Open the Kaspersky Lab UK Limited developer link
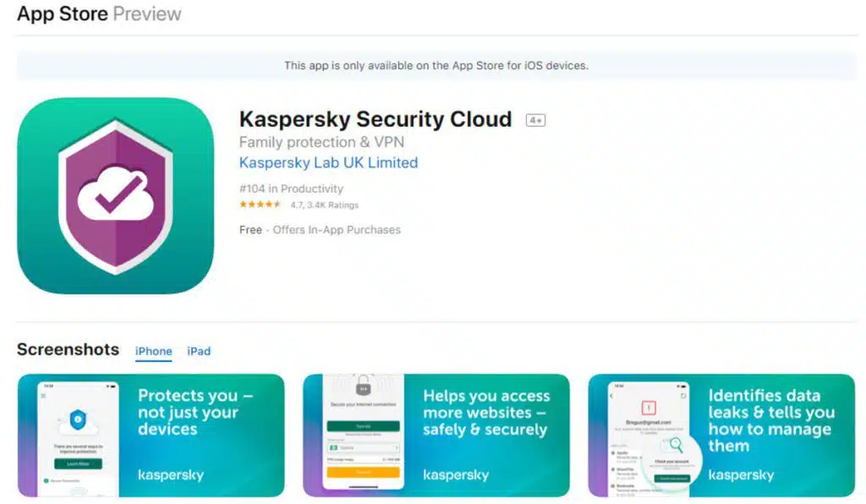 [x=328, y=162]
